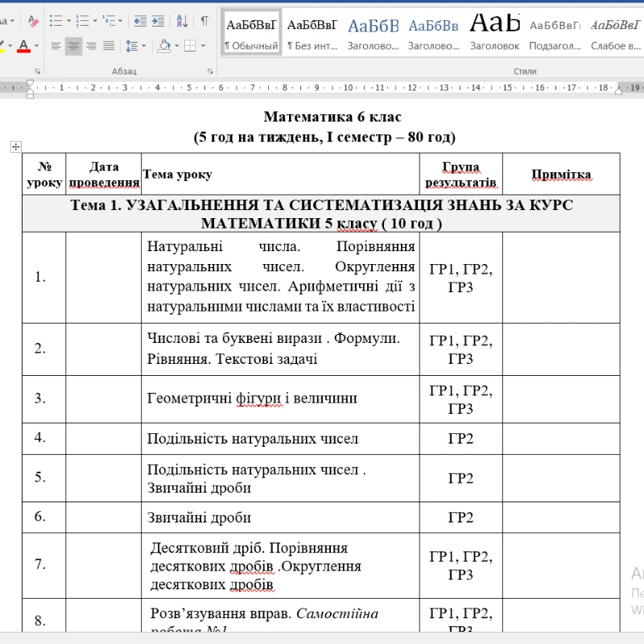The image size is (644, 644).
Task: Click 'Натуральні числа. Порівняння' lesson 1 cell
Action: (281, 276)
